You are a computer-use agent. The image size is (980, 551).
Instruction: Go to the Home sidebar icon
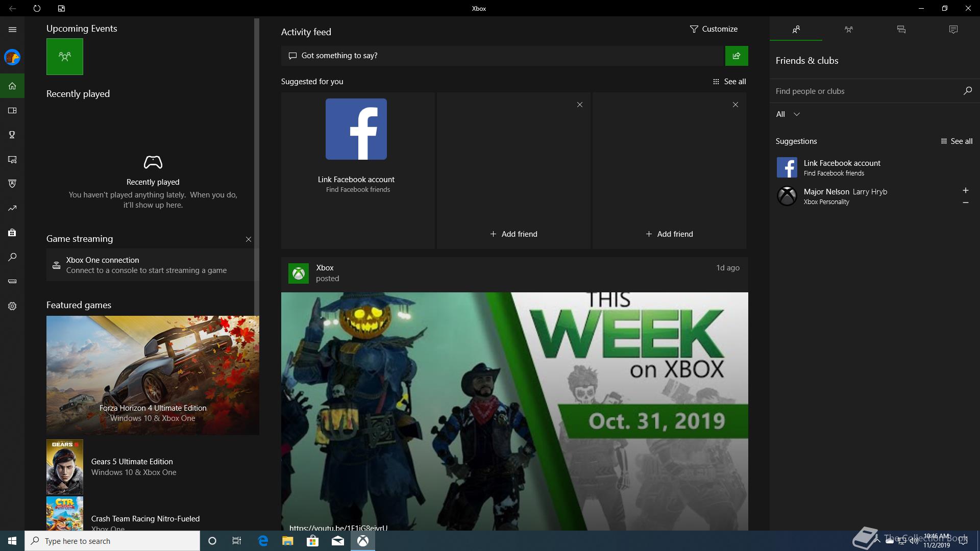coord(12,86)
